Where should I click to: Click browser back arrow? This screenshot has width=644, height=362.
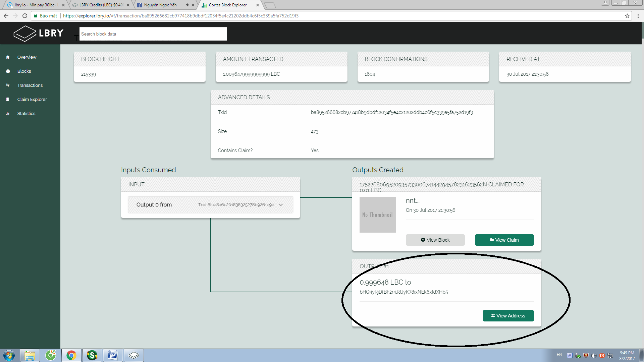(6, 16)
